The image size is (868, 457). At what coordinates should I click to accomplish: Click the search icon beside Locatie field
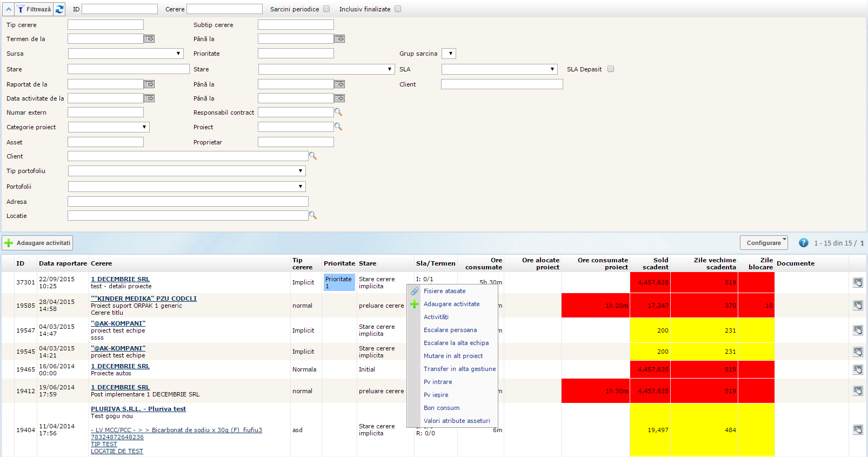coord(312,215)
